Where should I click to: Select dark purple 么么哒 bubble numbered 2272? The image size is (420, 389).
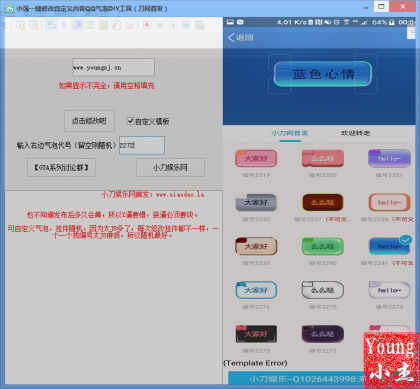[x=323, y=334]
